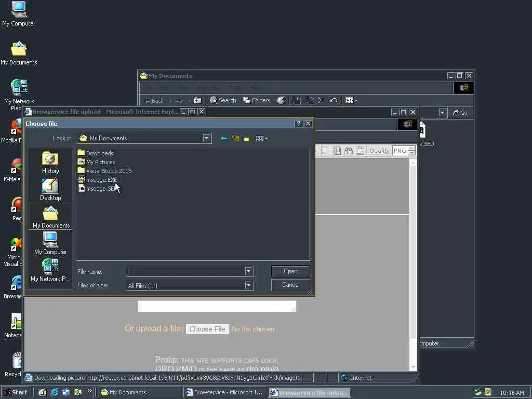Viewport: 532px width, 399px height.
Task: Click Back in the My Documents window toolbar
Action: [x=154, y=100]
